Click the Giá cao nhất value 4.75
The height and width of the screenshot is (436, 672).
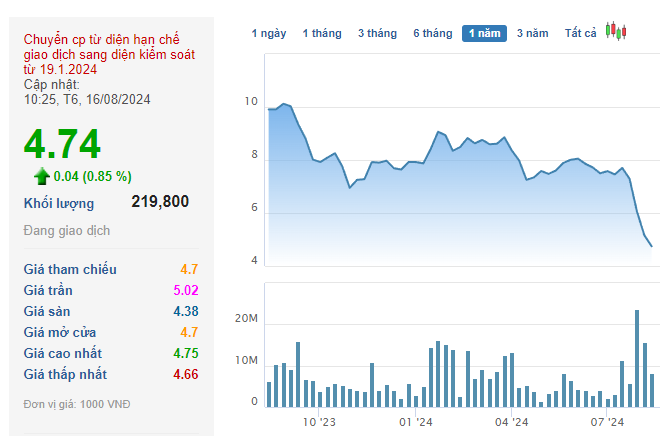(186, 353)
